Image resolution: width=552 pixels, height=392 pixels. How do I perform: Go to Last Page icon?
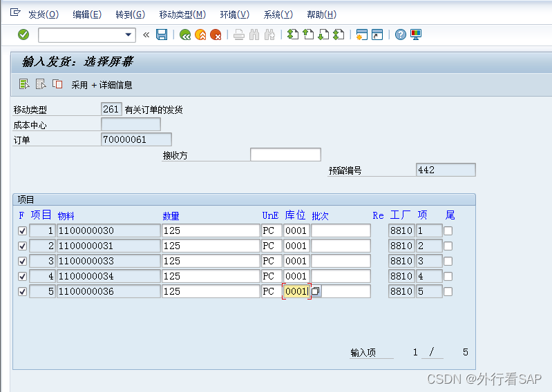339,35
